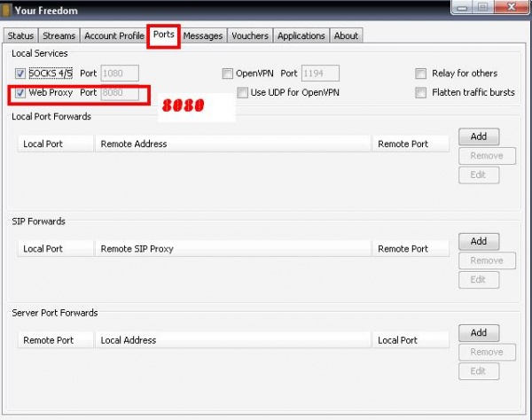532x420 pixels.
Task: Add a SIP Forward entry
Action: point(479,241)
